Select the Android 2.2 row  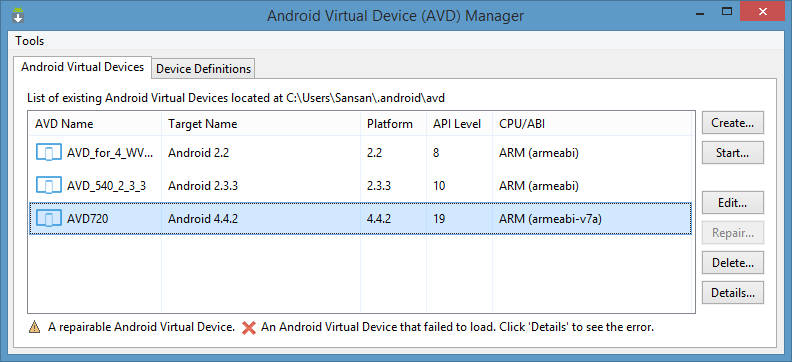point(361,152)
